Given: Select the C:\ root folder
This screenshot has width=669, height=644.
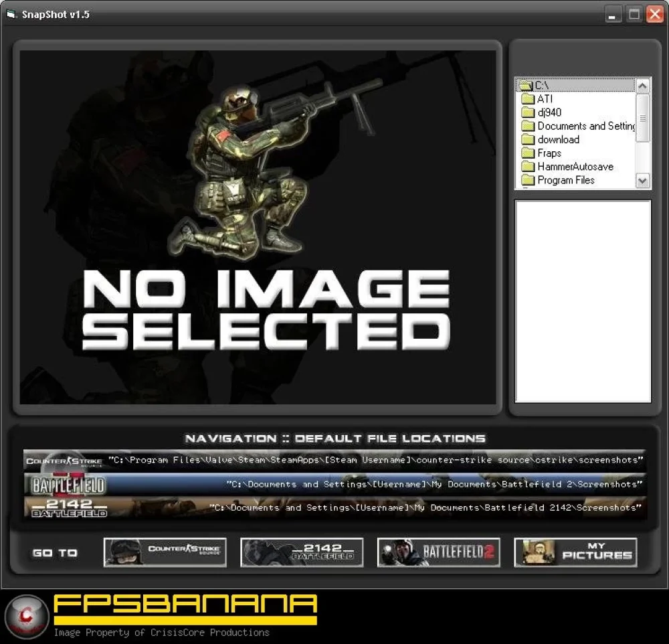Looking at the screenshot, I should pyautogui.click(x=575, y=85).
